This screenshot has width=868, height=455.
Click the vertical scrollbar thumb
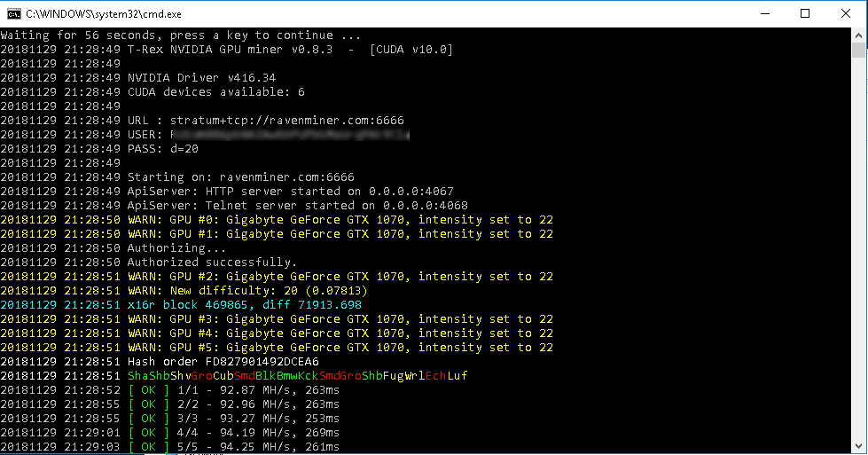pyautogui.click(x=858, y=50)
